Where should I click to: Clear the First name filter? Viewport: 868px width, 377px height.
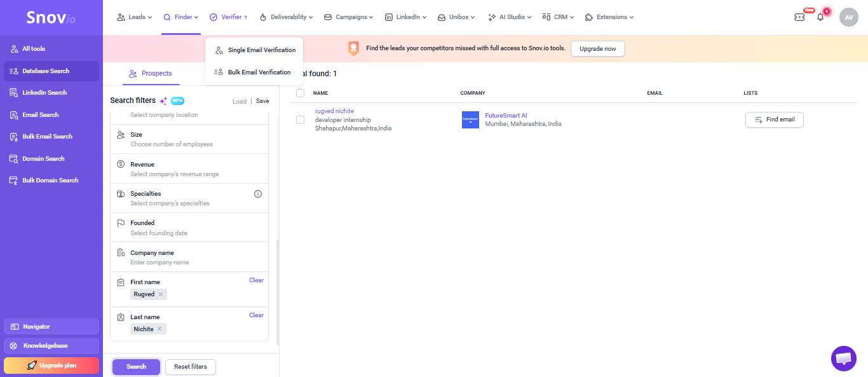point(256,280)
